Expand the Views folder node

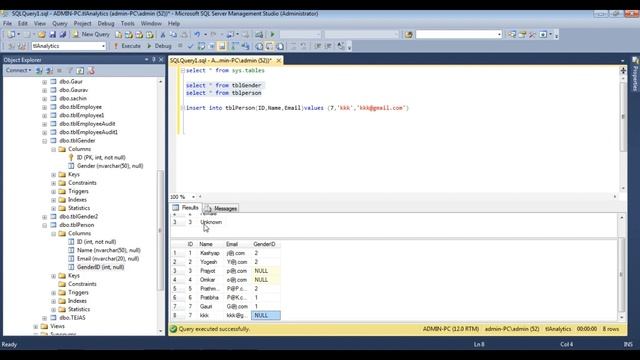pyautogui.click(x=36, y=327)
